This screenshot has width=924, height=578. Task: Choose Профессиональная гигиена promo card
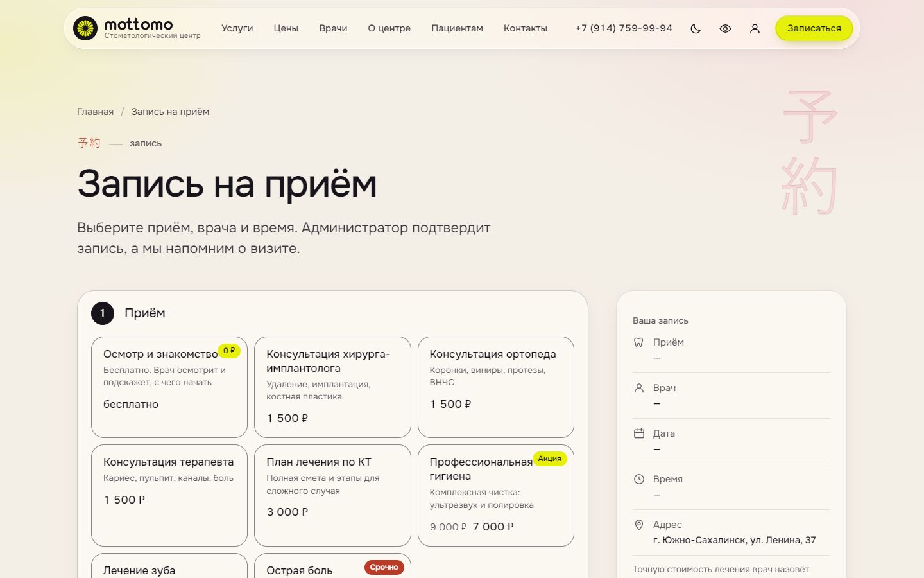496,495
